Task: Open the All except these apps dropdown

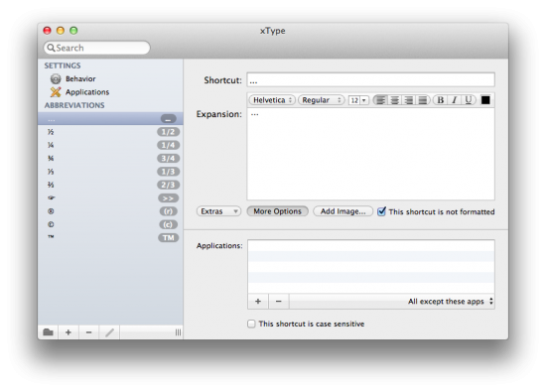Action: coord(451,302)
